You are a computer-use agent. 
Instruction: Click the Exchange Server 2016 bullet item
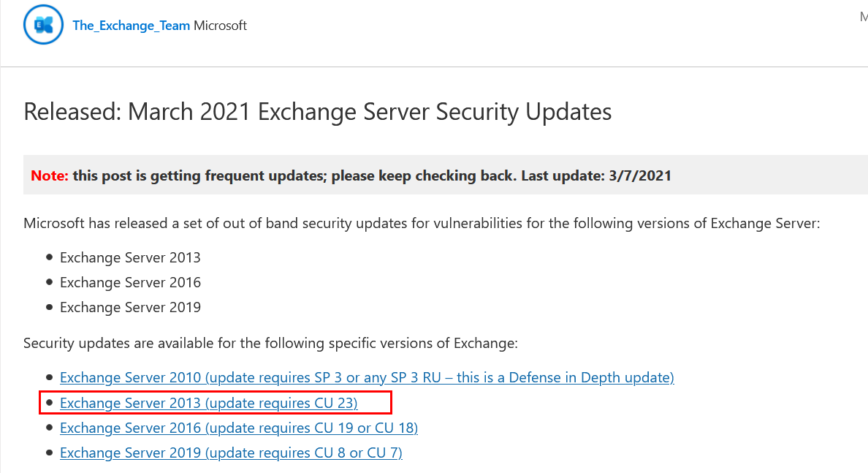[x=130, y=282]
